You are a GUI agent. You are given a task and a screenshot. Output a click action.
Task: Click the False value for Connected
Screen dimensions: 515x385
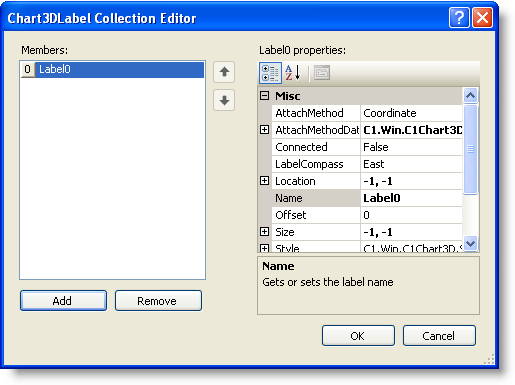tap(411, 147)
